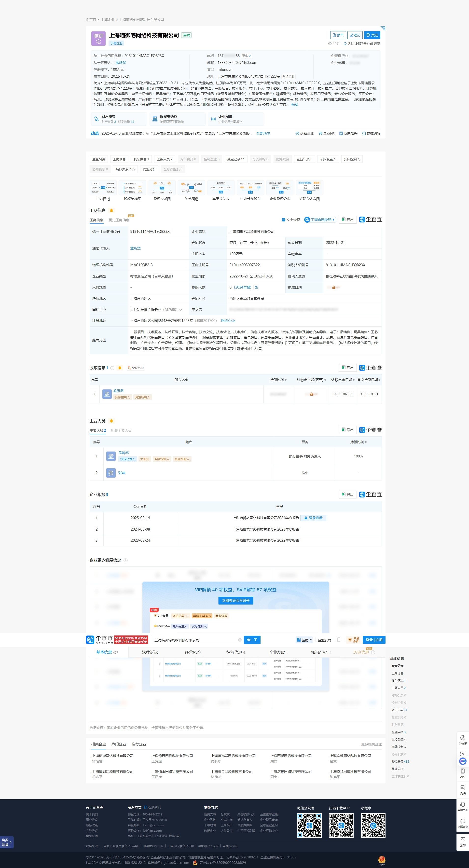Open the 股权穿透图 card icon
This screenshot has width=469, height=868.
click(x=155, y=119)
